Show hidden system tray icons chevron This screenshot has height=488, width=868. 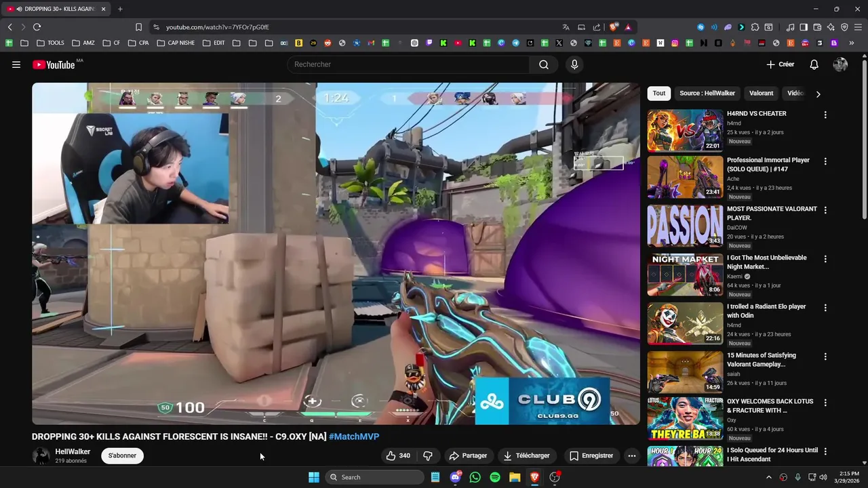[x=768, y=477]
